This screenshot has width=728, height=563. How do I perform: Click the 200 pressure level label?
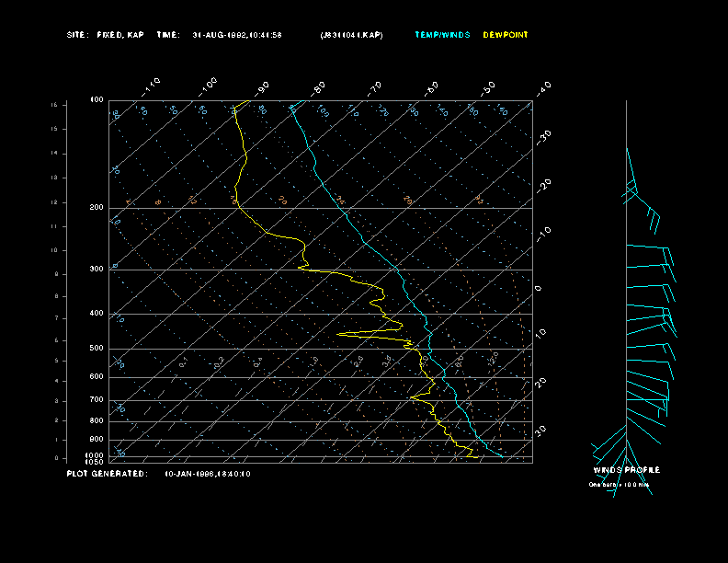pyautogui.click(x=97, y=207)
